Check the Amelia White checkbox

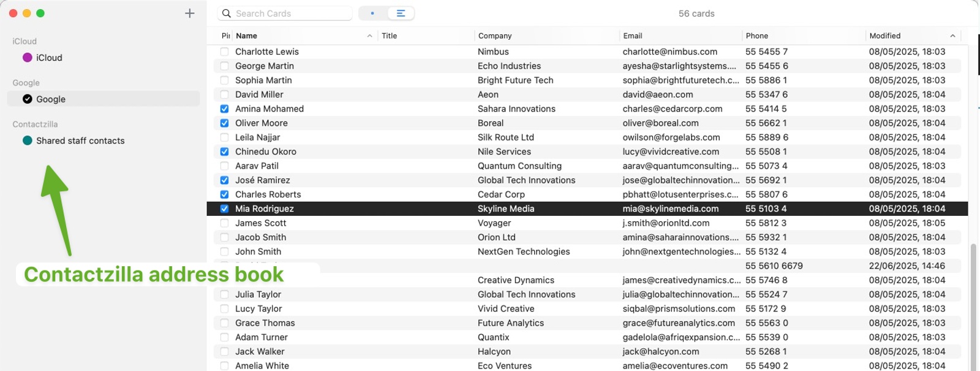[224, 365]
